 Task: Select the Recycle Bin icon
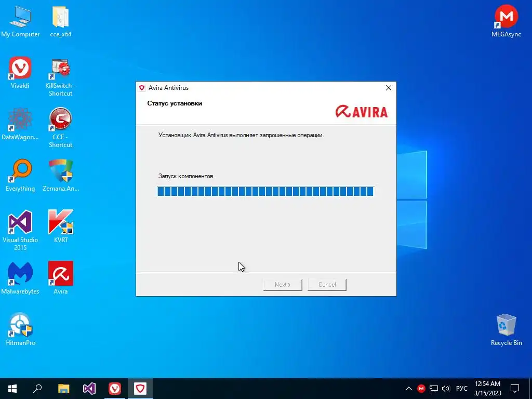tap(506, 330)
